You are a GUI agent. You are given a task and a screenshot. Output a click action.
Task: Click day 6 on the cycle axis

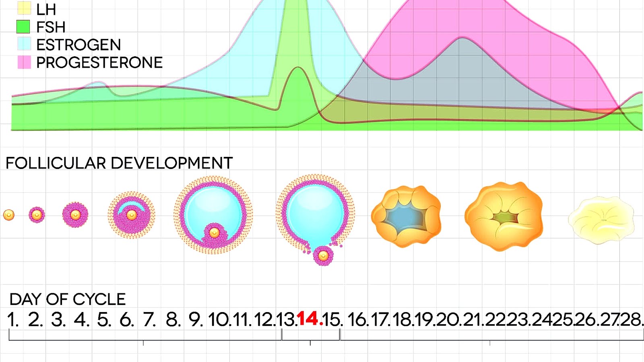[x=127, y=320]
